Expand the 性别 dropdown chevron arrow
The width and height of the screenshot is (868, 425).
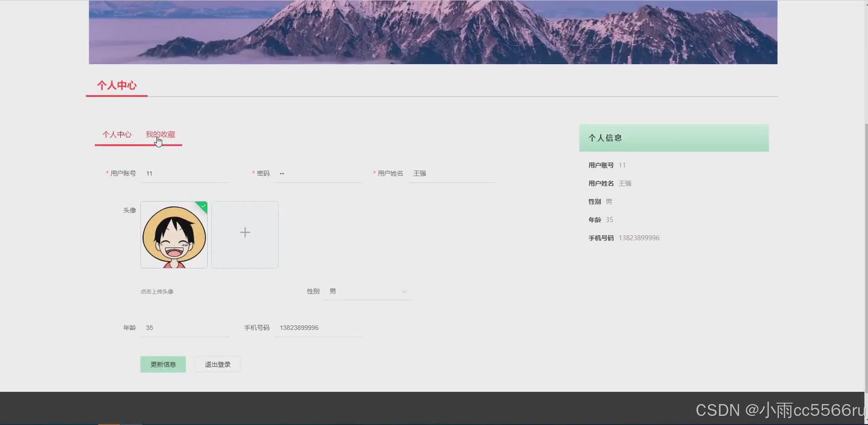click(404, 292)
